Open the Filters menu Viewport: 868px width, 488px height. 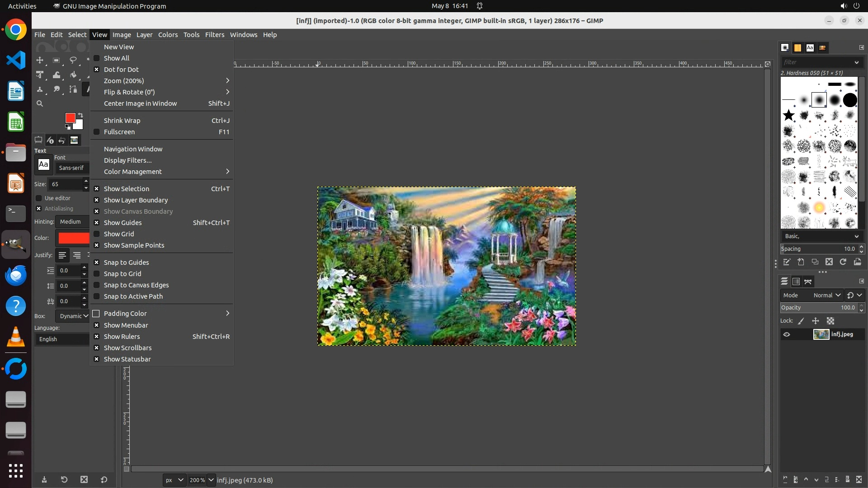[x=214, y=35]
